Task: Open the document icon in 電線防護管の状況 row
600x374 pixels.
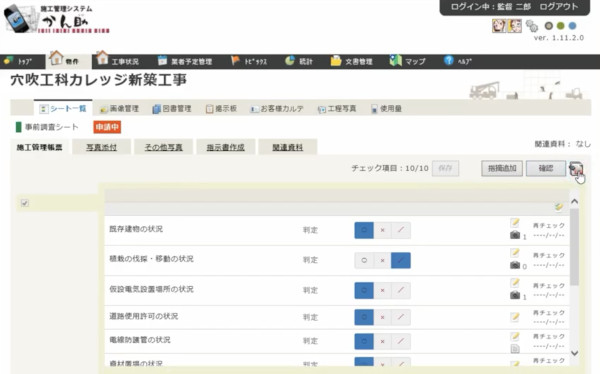Action: (x=515, y=348)
